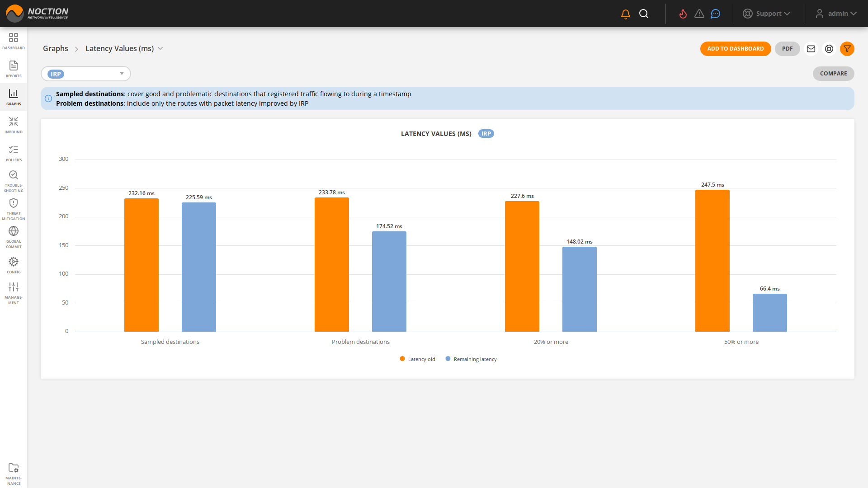The height and width of the screenshot is (488, 868).
Task: Toggle the filter panel
Action: point(847,49)
